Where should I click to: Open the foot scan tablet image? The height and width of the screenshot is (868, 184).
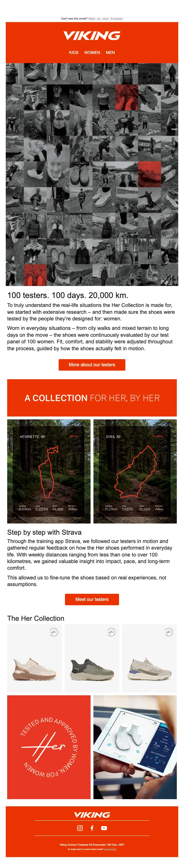coord(135,747)
